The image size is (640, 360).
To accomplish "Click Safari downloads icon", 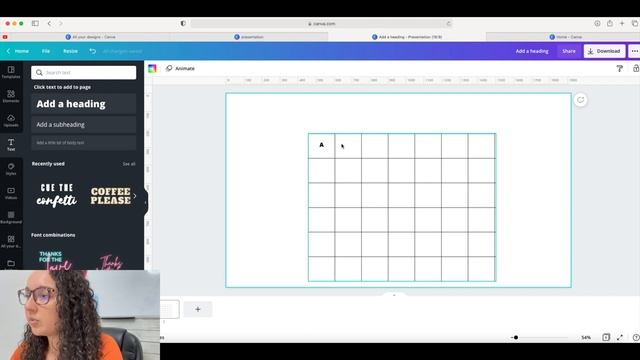I will click(x=597, y=24).
